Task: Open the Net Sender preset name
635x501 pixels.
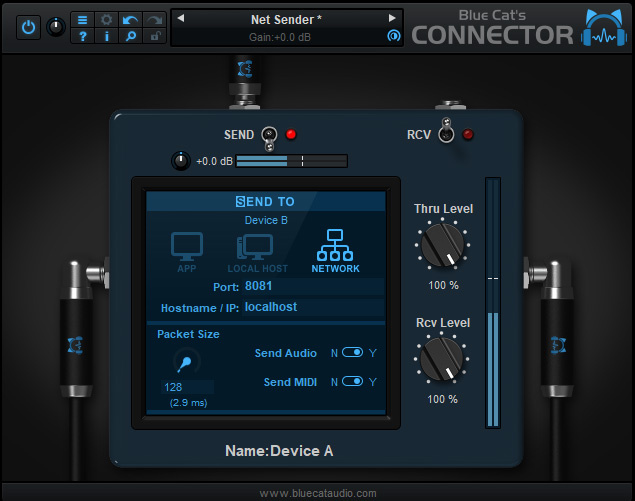Action: click(286, 19)
